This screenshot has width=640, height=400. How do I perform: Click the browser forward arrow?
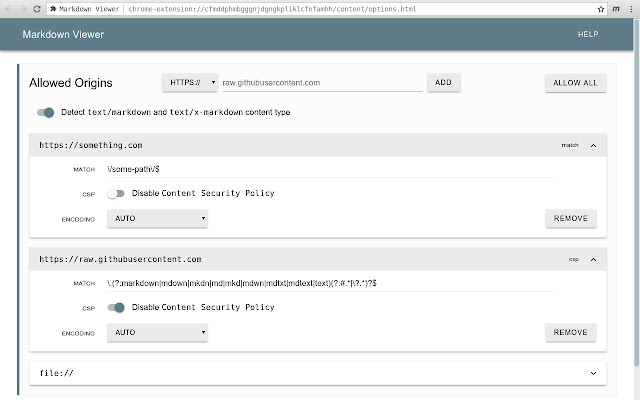click(x=22, y=8)
